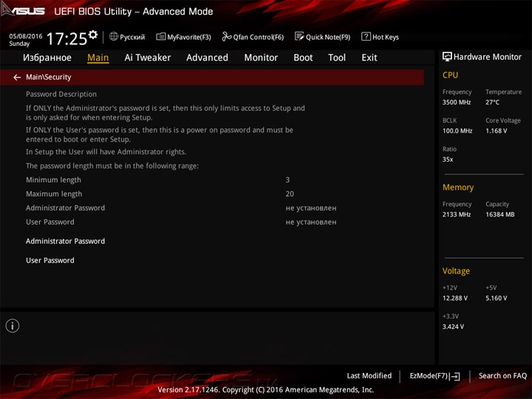Click BCLK value 100.0 MHz
The height and width of the screenshot is (399, 532).
click(x=457, y=131)
